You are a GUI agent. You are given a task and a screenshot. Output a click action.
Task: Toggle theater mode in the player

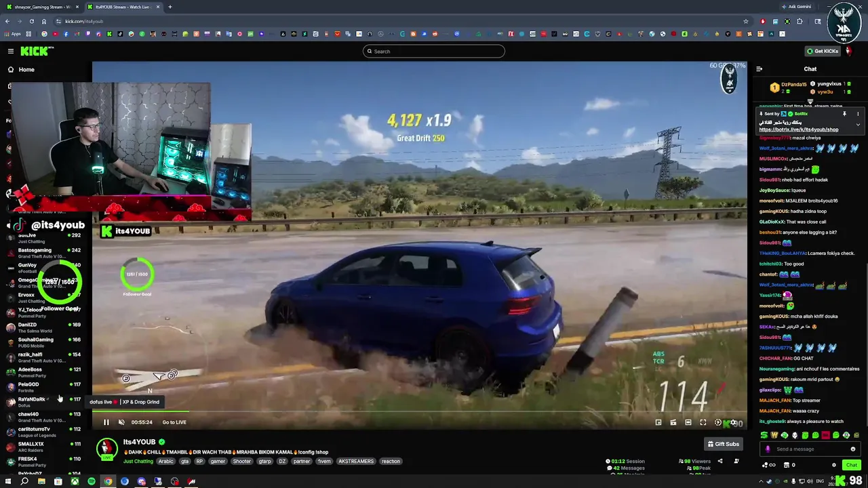tap(688, 422)
